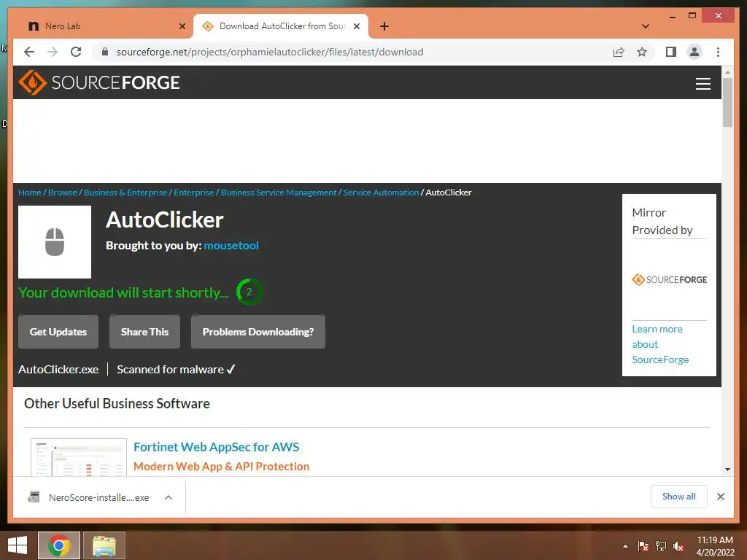Open Chrome three-dot menu
This screenshot has height=560, width=747.
tap(718, 52)
